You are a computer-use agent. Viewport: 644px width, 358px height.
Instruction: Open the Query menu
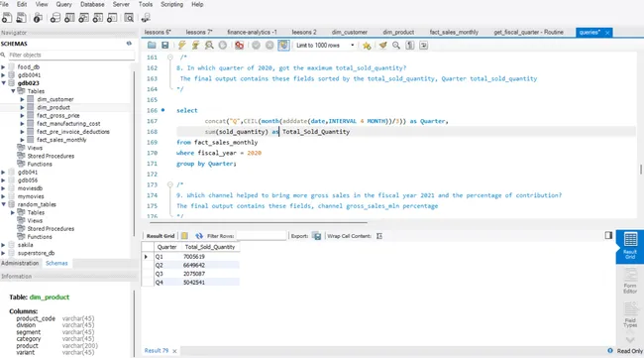coord(63,4)
